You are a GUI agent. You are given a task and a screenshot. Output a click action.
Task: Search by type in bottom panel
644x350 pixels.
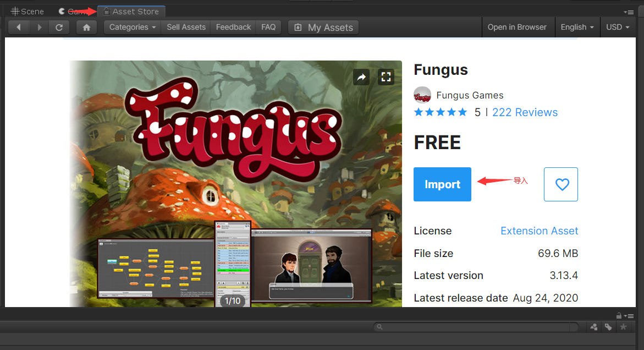[x=594, y=327]
